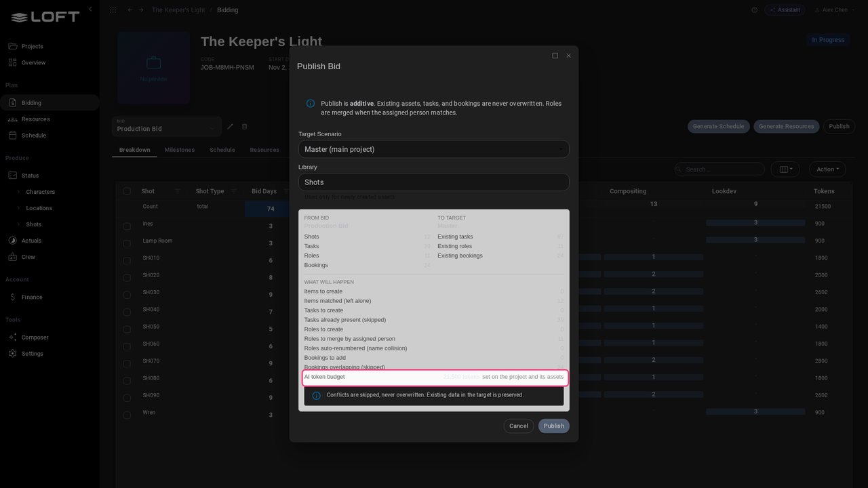Open Finance in the sidebar

[50, 297]
